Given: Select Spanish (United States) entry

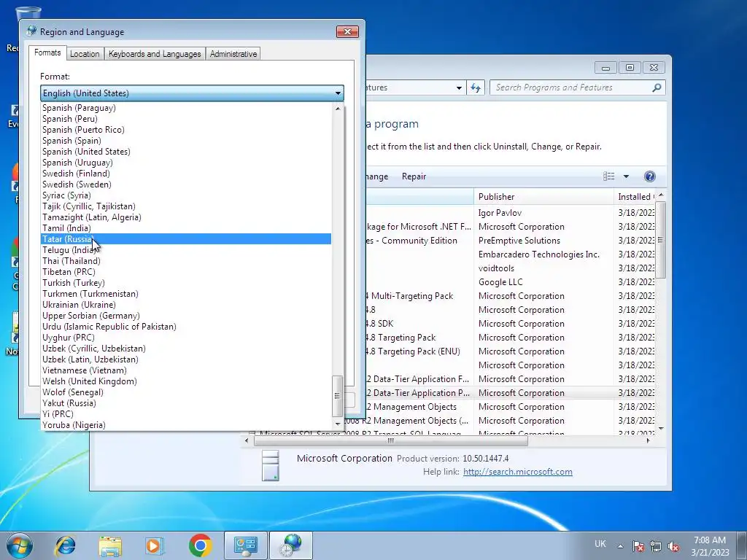Looking at the screenshot, I should [186, 152].
